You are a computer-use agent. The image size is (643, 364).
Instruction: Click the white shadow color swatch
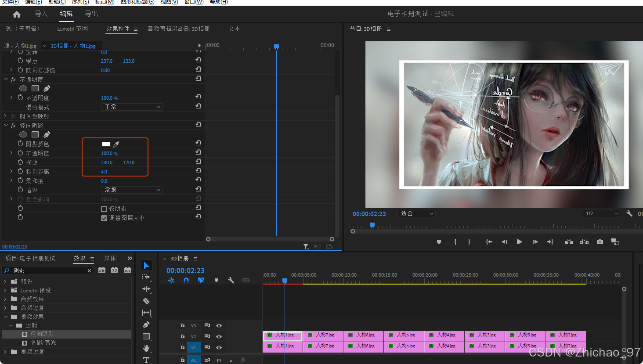coord(106,144)
